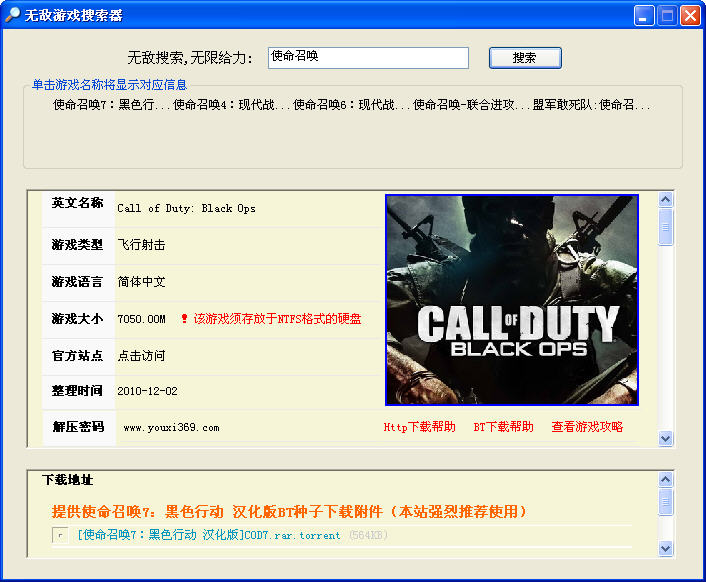Click the up arrow of the game info scrollbar
This screenshot has width=706, height=582.
pos(665,199)
